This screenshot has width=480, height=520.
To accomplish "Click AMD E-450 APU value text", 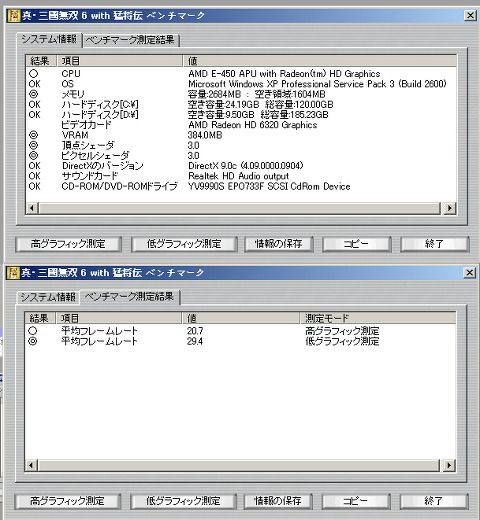I will 284,74.
